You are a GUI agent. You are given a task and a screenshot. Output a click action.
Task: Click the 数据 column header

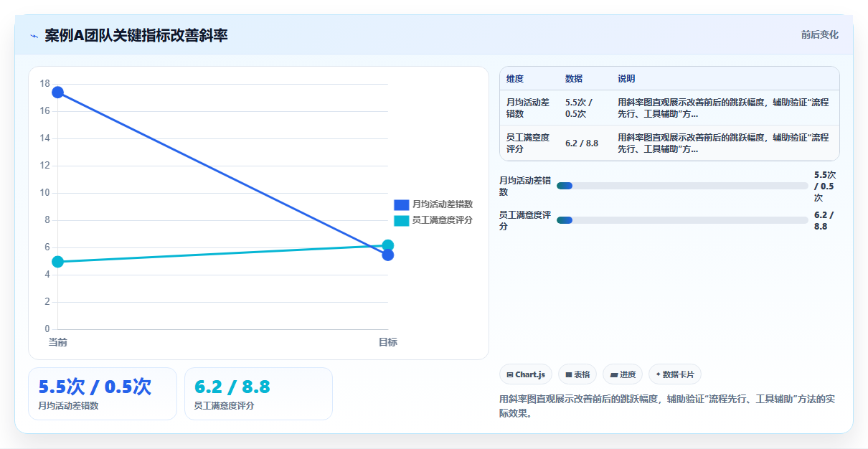[574, 79]
